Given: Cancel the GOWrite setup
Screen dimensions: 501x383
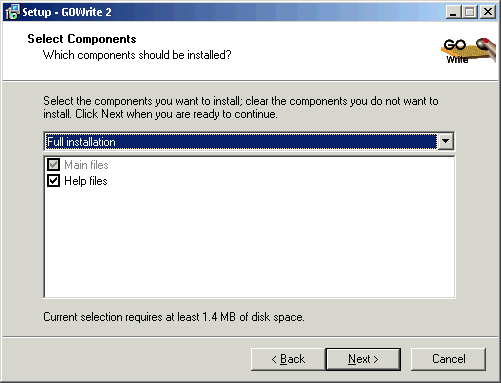Looking at the screenshot, I should click(x=448, y=359).
